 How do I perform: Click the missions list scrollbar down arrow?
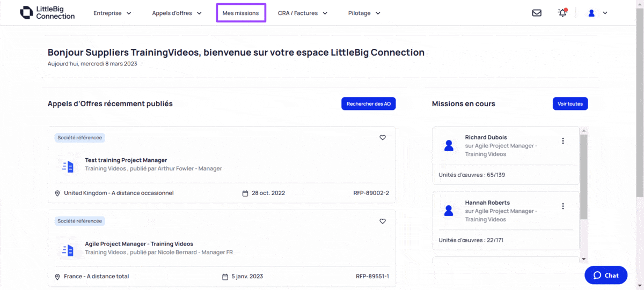coord(584,259)
